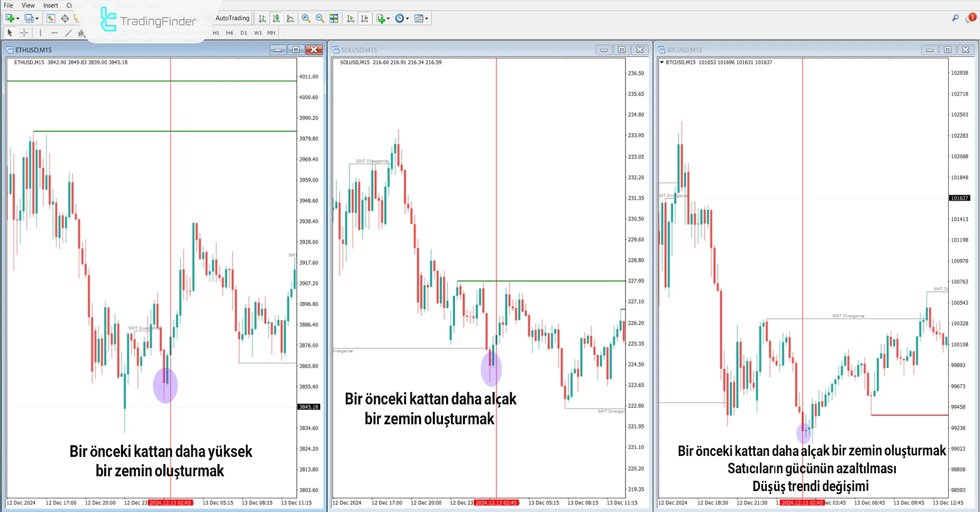This screenshot has height=512, width=980.
Task: Click the red 2024.12.13 02:45 marker on SOLUSD
Action: point(496,503)
